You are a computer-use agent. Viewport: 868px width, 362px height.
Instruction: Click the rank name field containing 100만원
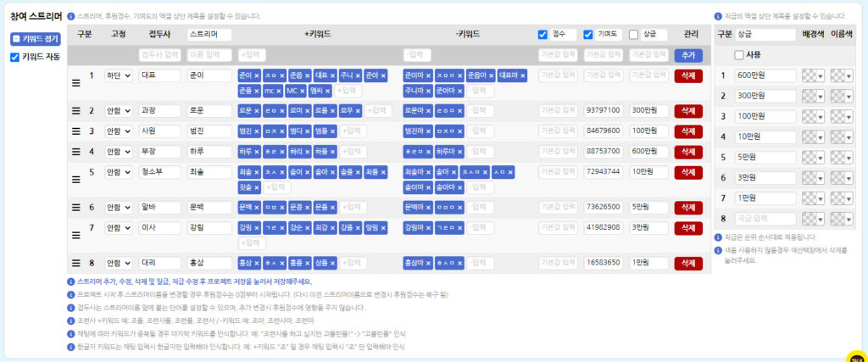[x=765, y=116]
